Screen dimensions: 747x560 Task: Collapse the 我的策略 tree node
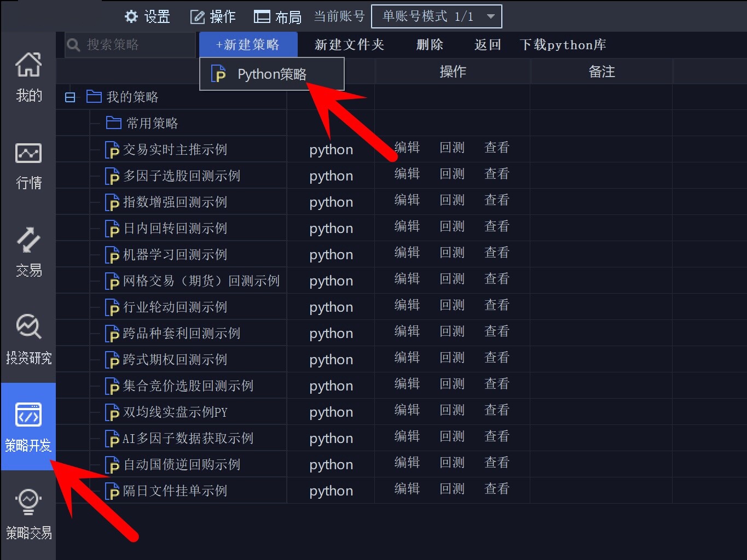[70, 97]
